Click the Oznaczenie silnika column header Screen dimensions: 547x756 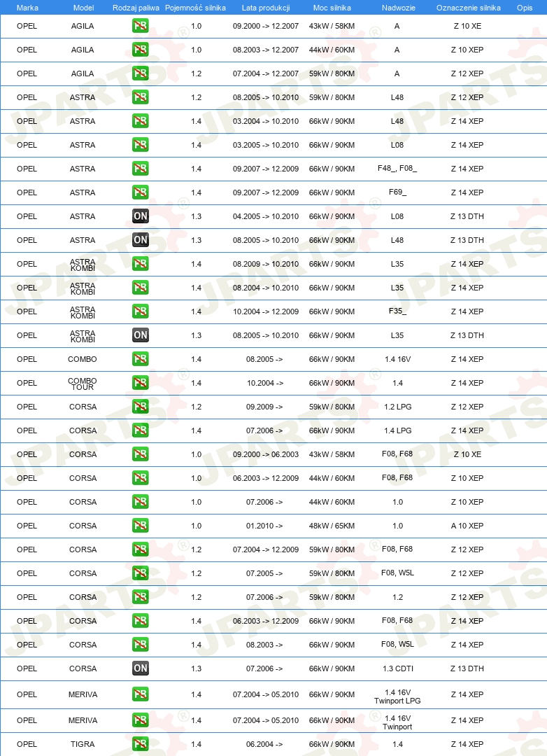(469, 8)
